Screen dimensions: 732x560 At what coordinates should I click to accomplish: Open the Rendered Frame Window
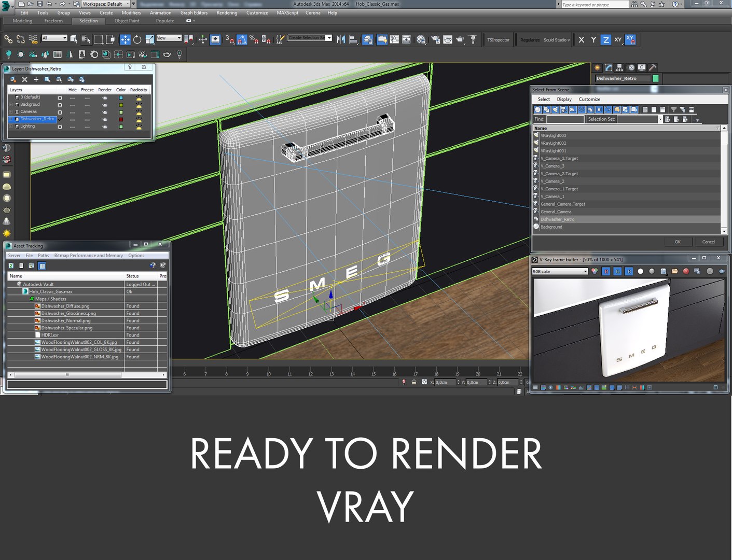coord(447,39)
